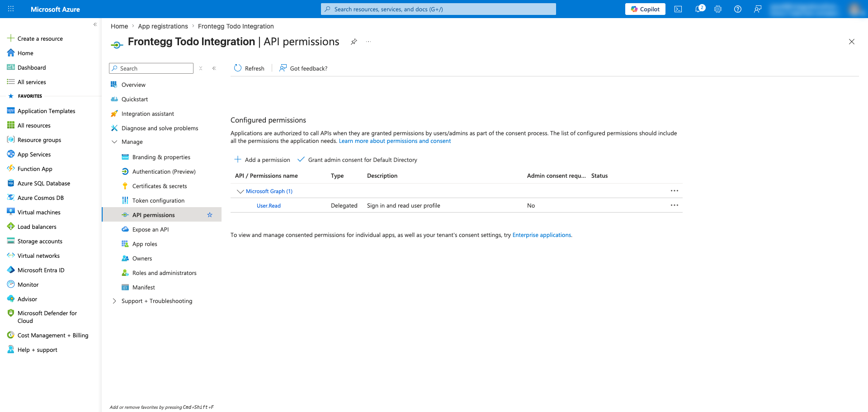Screen dimensions: 868x412
Task: Open more options for User.Read row
Action: (x=675, y=205)
